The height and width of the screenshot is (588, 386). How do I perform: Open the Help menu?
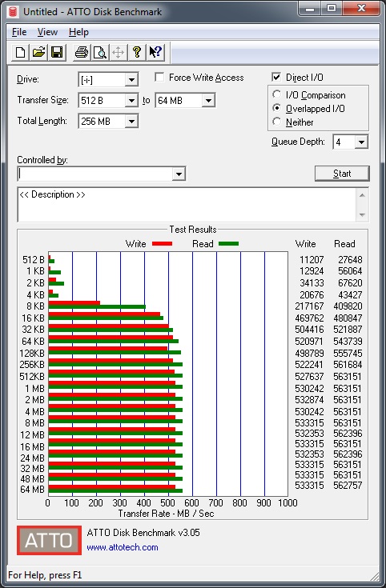78,32
